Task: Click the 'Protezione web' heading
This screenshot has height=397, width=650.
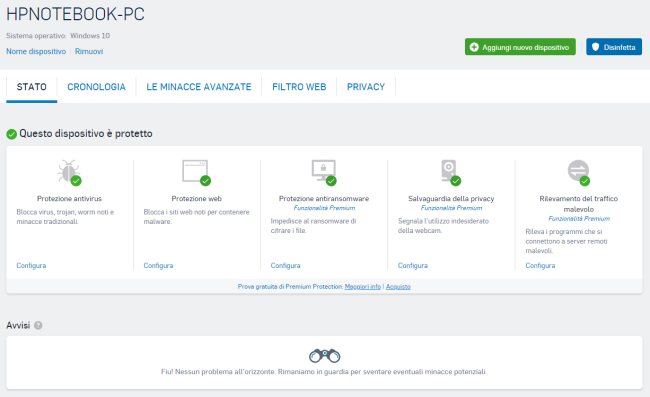Action: pos(196,198)
